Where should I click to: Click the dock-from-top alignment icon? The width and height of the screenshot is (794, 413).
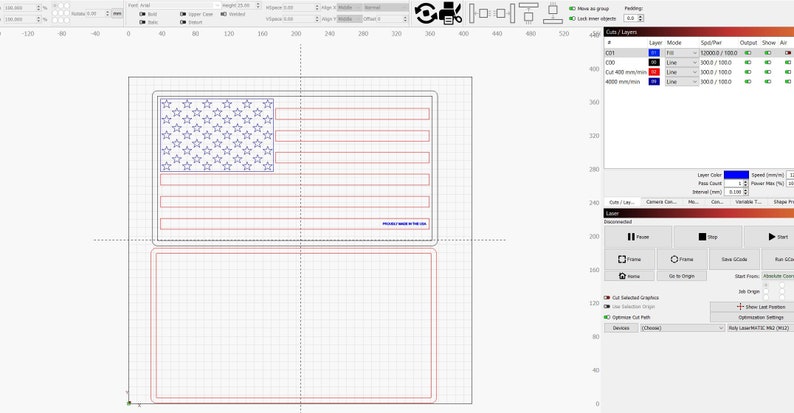coord(528,13)
